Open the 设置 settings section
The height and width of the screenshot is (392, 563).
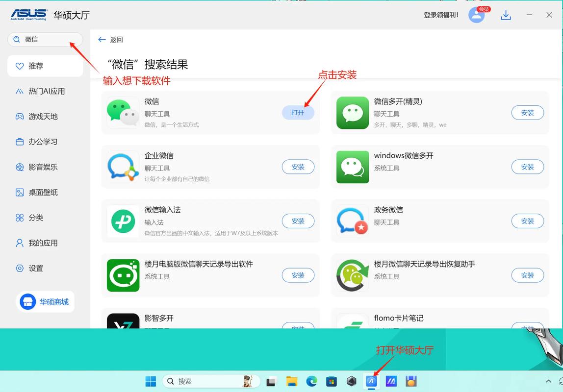point(44,268)
